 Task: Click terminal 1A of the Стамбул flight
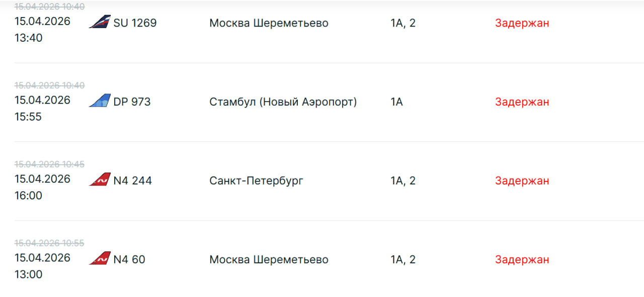(x=396, y=102)
